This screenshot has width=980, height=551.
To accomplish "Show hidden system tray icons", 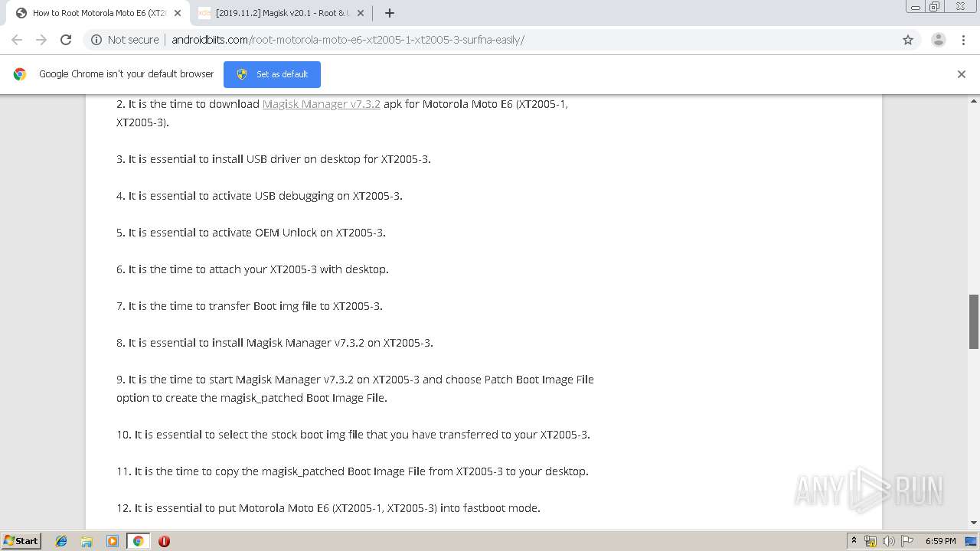I will 854,540.
